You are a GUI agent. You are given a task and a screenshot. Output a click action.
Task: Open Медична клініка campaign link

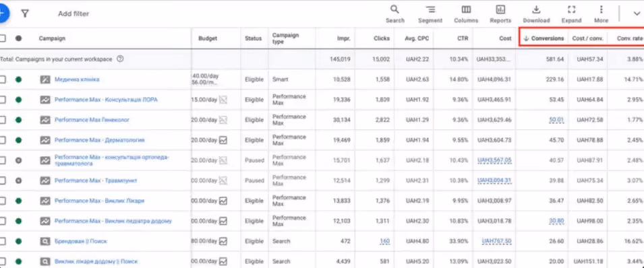point(77,79)
